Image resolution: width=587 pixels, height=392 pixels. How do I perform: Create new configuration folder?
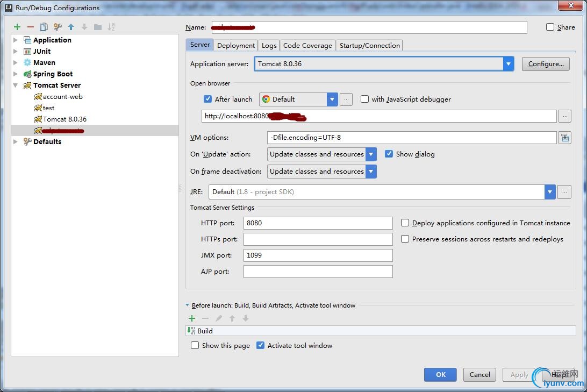coord(98,27)
